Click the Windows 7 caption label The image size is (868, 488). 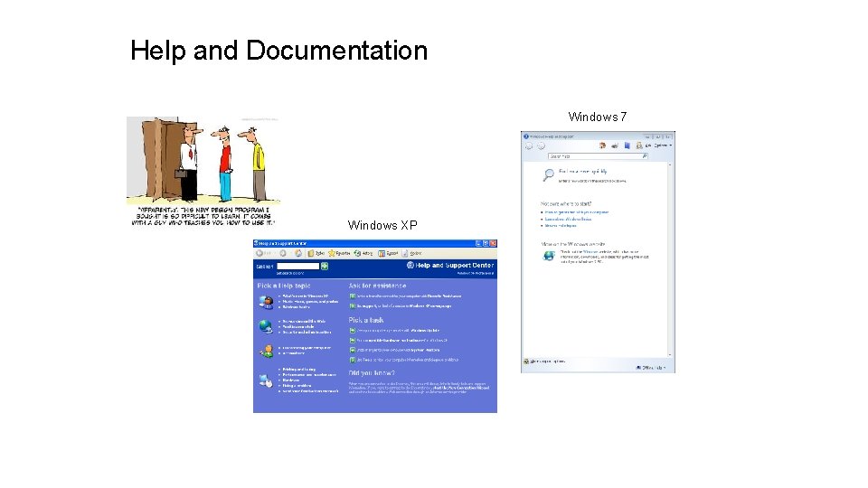(597, 117)
